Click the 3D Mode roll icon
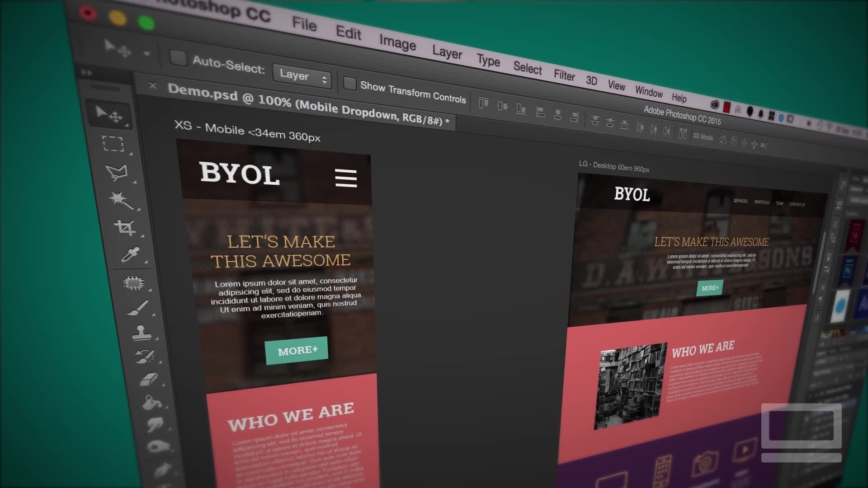This screenshot has width=868, height=488. coord(734,141)
